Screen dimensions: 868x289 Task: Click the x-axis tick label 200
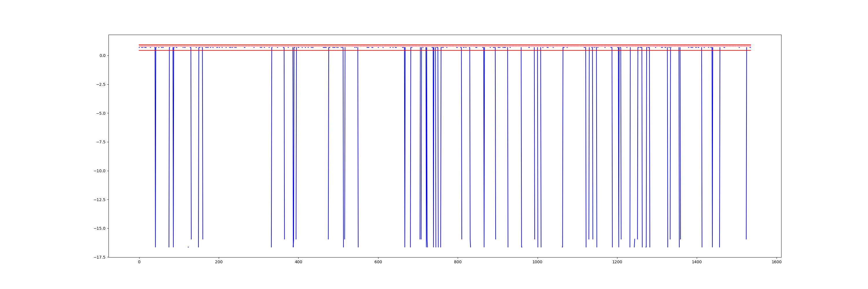[219, 262]
